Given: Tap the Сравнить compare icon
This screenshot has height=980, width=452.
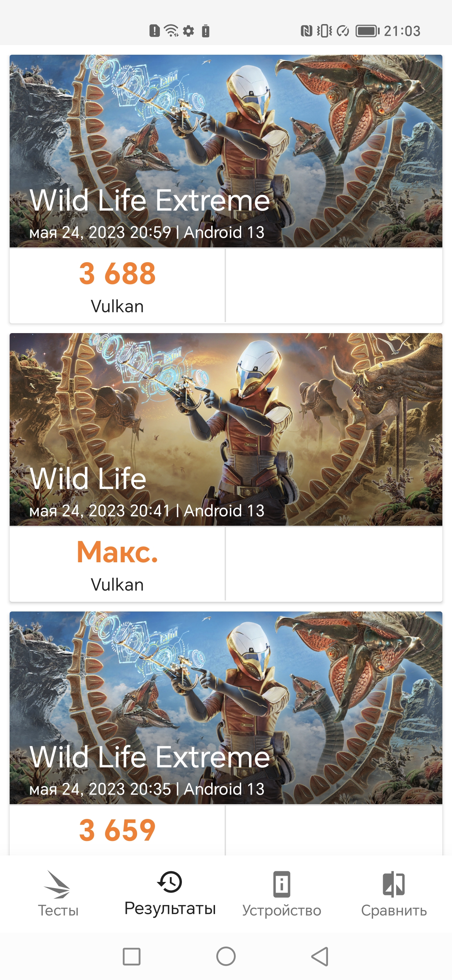Looking at the screenshot, I should (393, 884).
